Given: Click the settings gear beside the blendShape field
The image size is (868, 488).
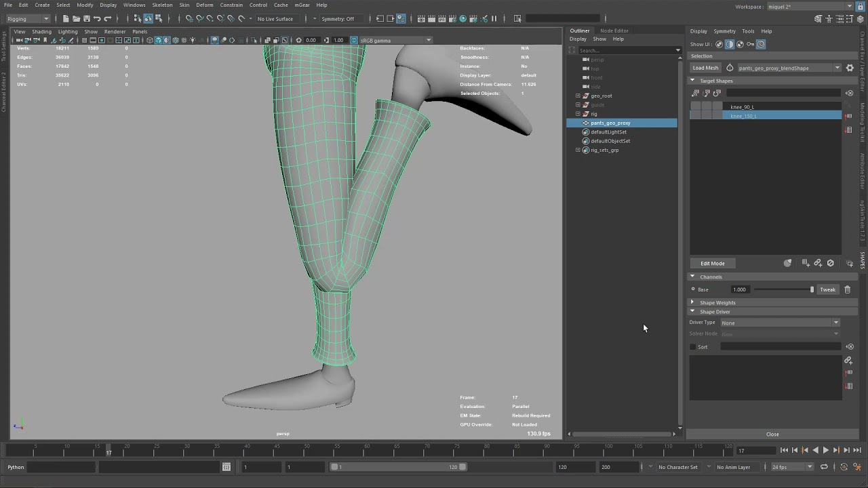Looking at the screenshot, I should [850, 68].
